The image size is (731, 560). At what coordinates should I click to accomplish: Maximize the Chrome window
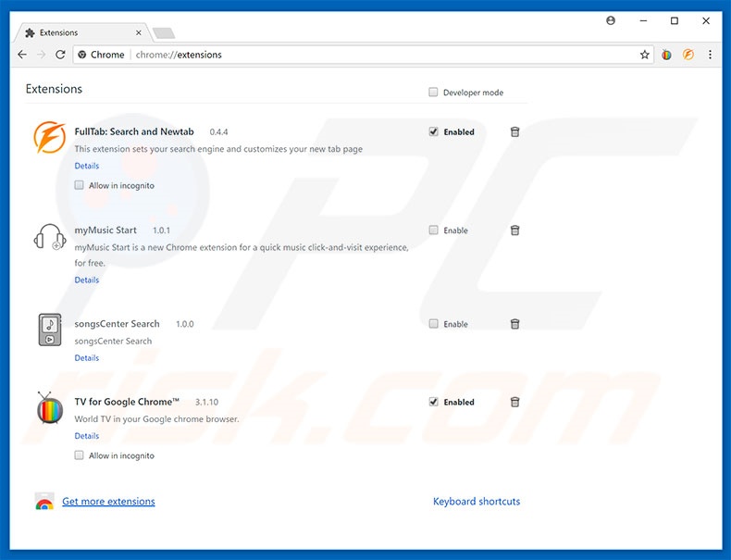675,20
